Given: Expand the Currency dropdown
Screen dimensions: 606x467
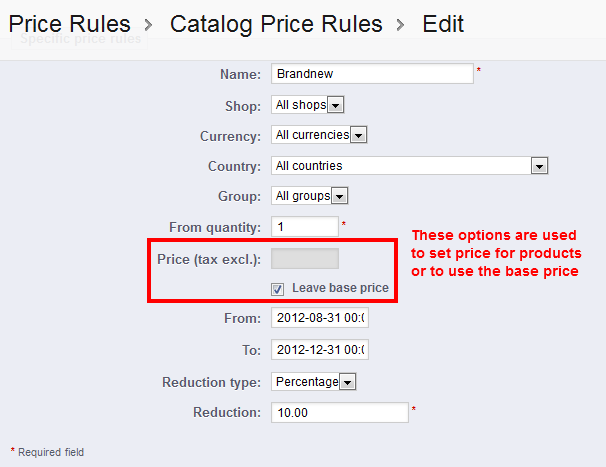Looking at the screenshot, I should click(320, 135).
